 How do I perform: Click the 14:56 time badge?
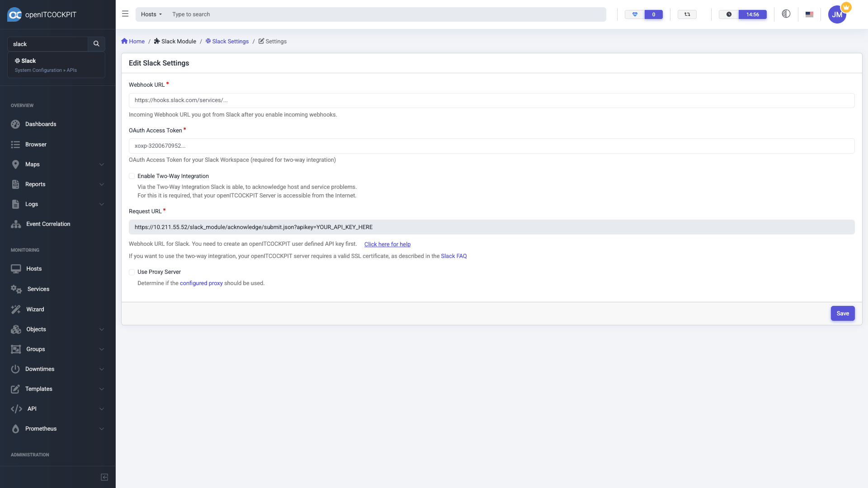tap(753, 14)
